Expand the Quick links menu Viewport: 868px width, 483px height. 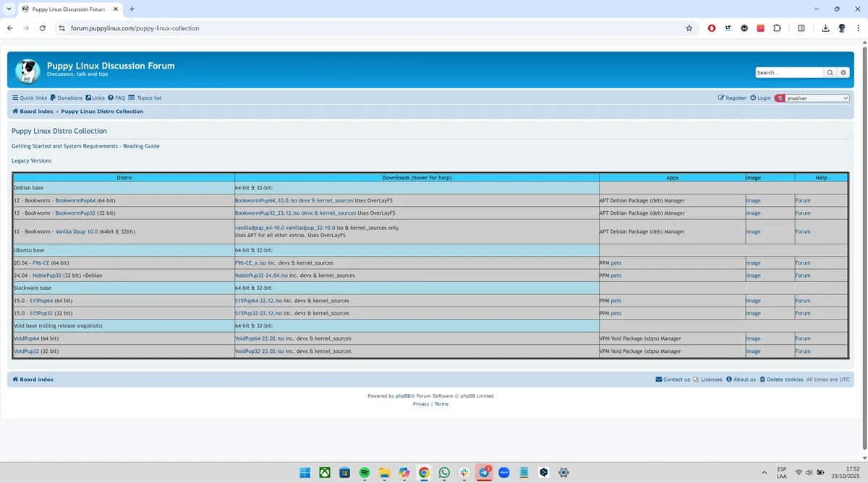30,98
